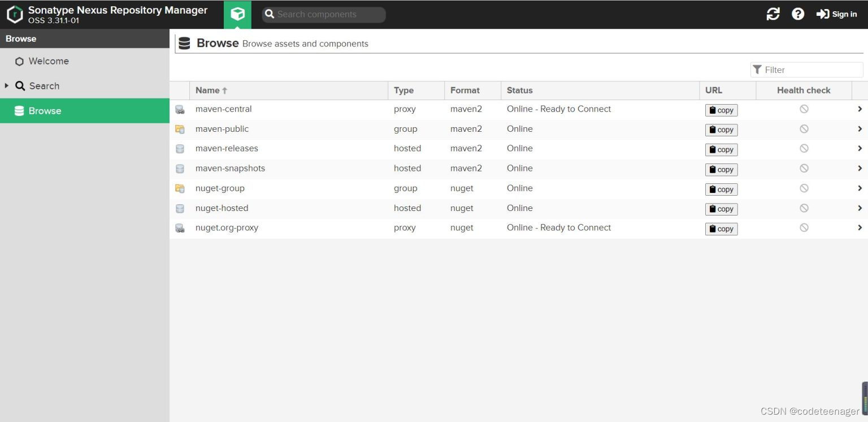Open Search in the sidebar
Image resolution: width=868 pixels, height=422 pixels.
85,86
